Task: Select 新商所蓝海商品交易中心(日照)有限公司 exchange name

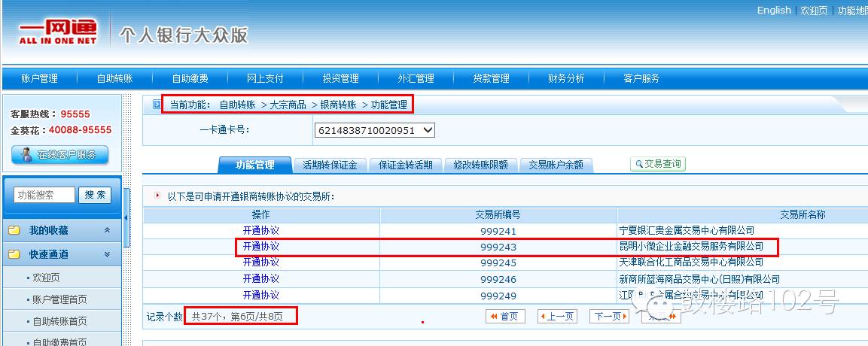Action: point(699,279)
